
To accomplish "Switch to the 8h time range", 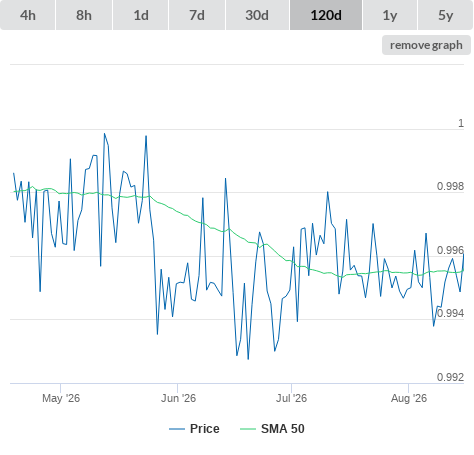I will [x=84, y=15].
